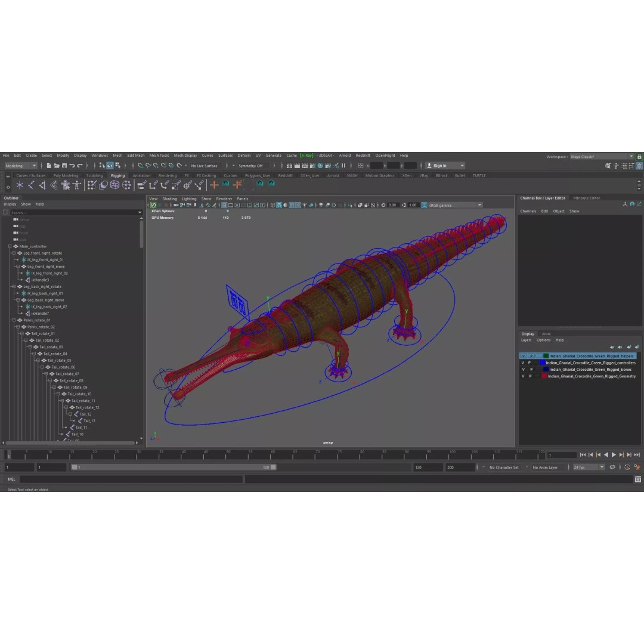Click the Go to Start of Playback button
644x644 pixels.
(x=583, y=454)
